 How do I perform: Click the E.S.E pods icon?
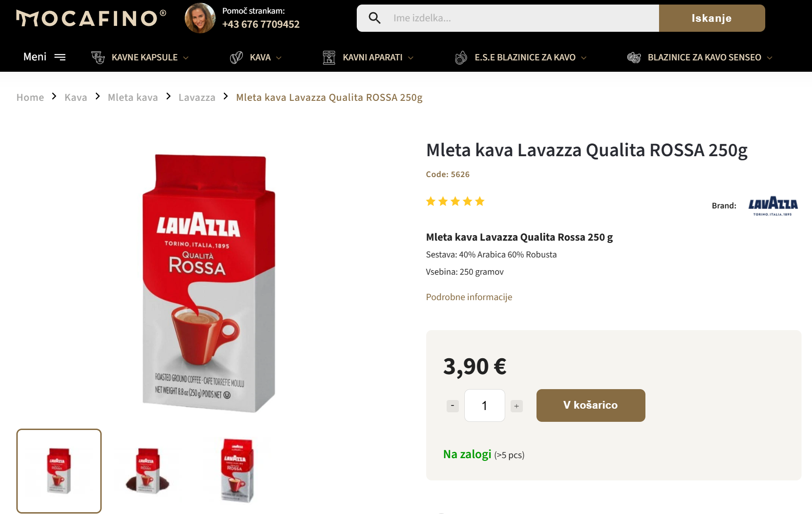coord(461,58)
